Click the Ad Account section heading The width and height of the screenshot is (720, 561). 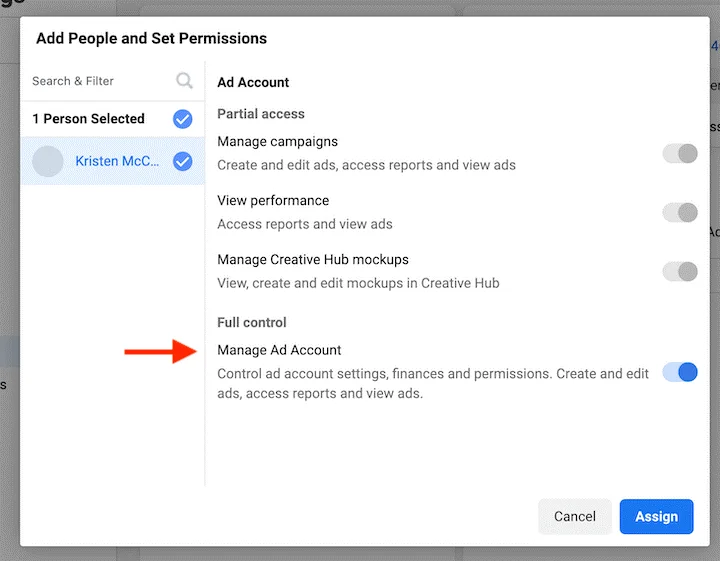click(253, 83)
